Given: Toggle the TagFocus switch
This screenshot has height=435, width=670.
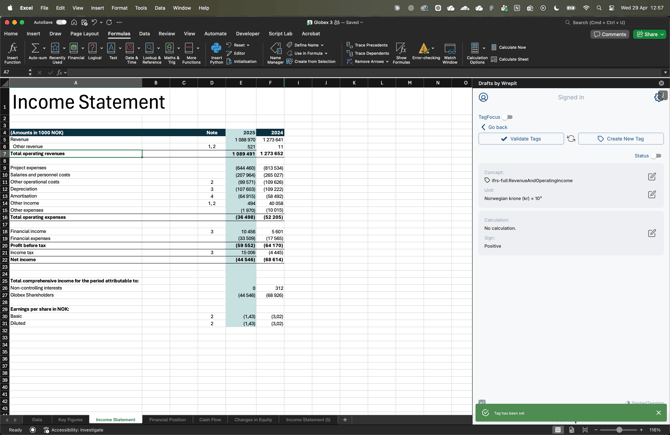Looking at the screenshot, I should coord(508,117).
